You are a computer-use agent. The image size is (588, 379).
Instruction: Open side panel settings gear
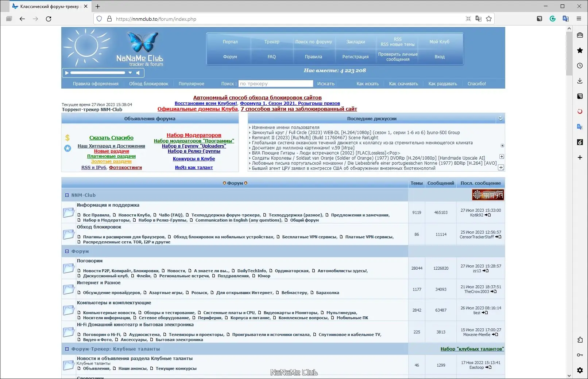point(580,370)
